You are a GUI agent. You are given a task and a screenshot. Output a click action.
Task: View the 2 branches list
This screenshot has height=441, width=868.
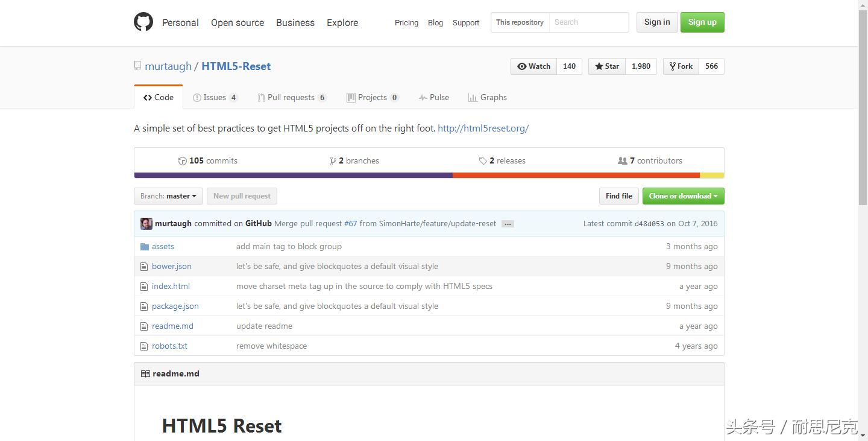click(x=354, y=160)
